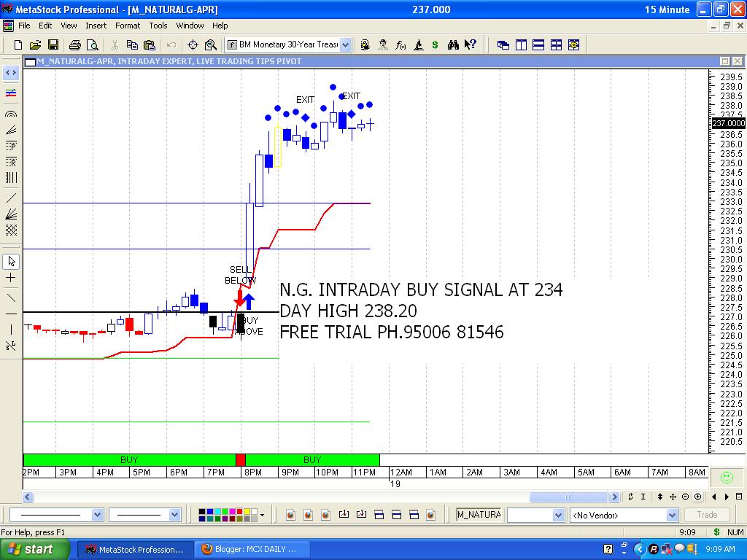
Task: Click the M_NATURA symbol field
Action: pyautogui.click(x=479, y=515)
